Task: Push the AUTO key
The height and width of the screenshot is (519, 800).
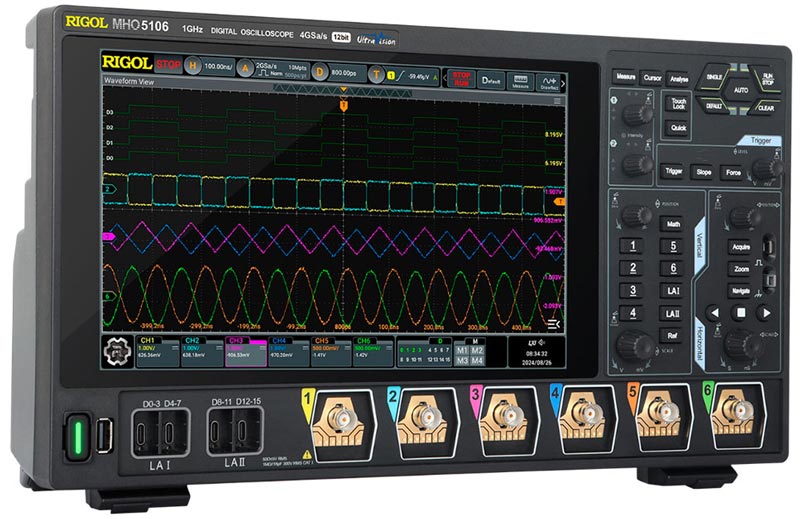Action: [x=741, y=90]
